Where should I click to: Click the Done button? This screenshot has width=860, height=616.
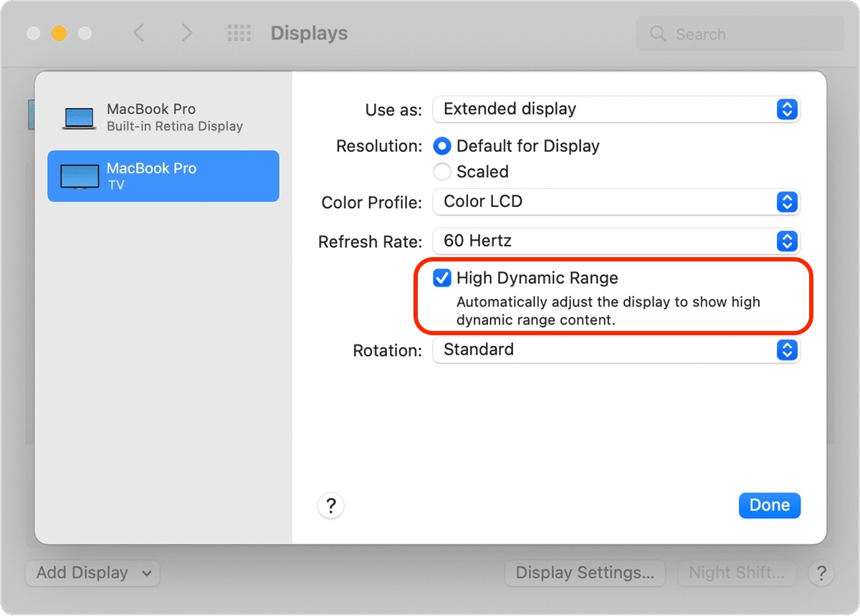pos(770,505)
